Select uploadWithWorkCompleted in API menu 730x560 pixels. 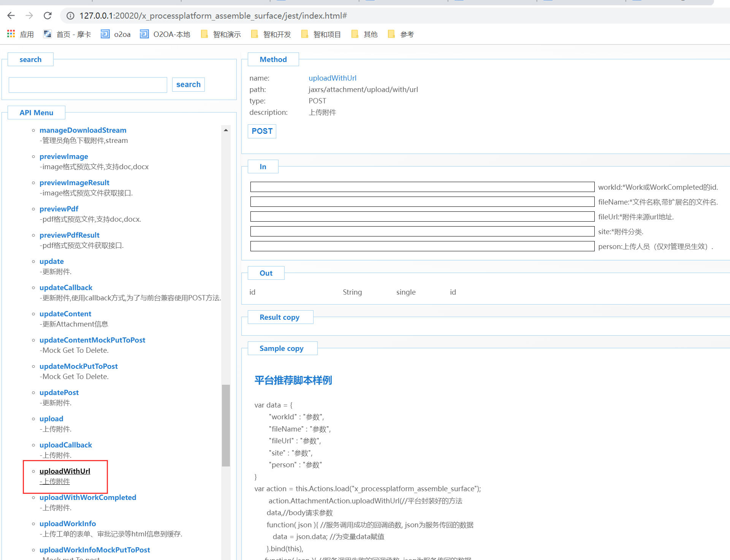88,497
